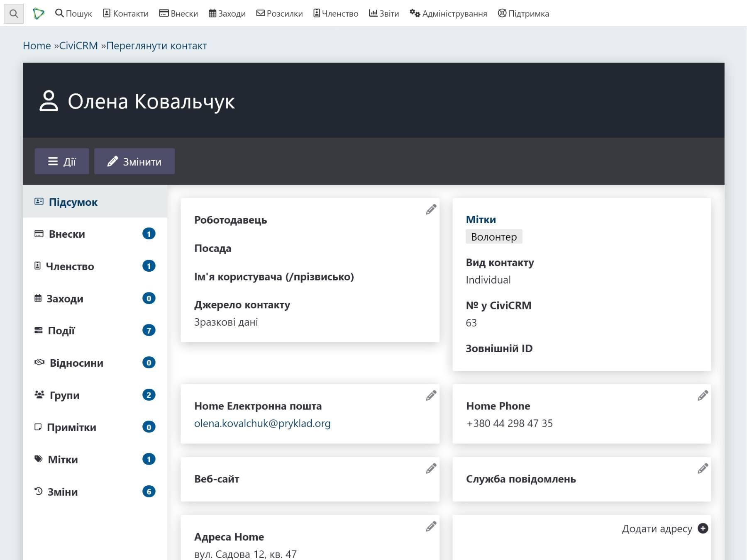The height and width of the screenshot is (560, 747).
Task: Open the Звіти menu
Action: (384, 14)
